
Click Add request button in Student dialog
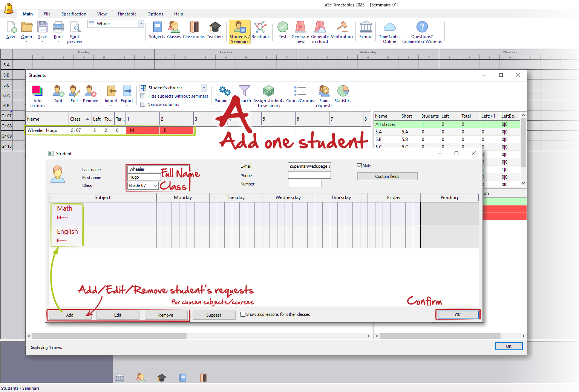[x=70, y=315]
